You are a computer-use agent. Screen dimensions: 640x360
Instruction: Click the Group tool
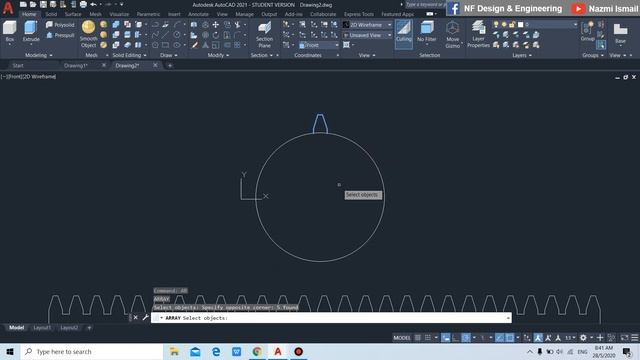pos(587,31)
